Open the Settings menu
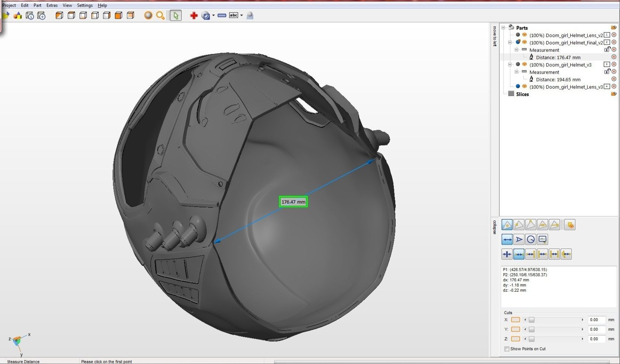 coord(85,5)
